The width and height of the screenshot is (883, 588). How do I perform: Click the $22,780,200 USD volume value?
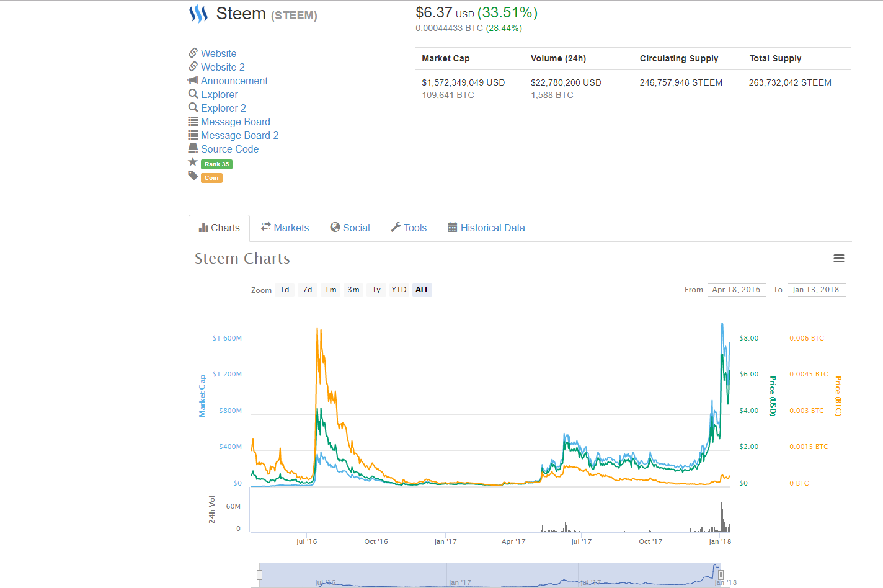click(566, 82)
